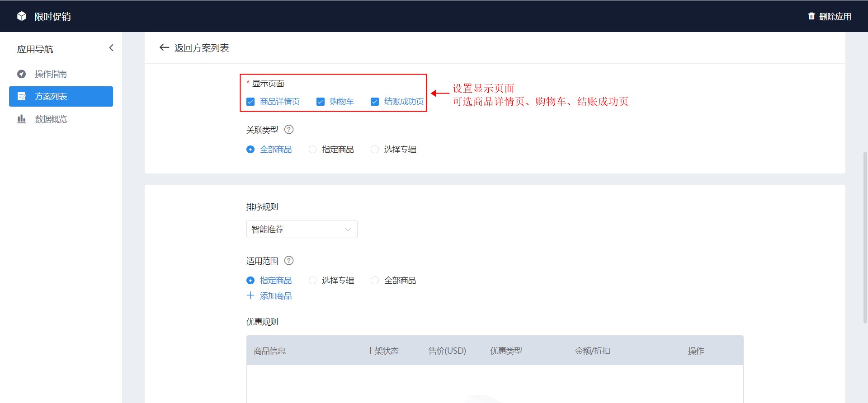Click the 操作 column header
Viewport: 868px width, 403px height.
click(x=696, y=351)
